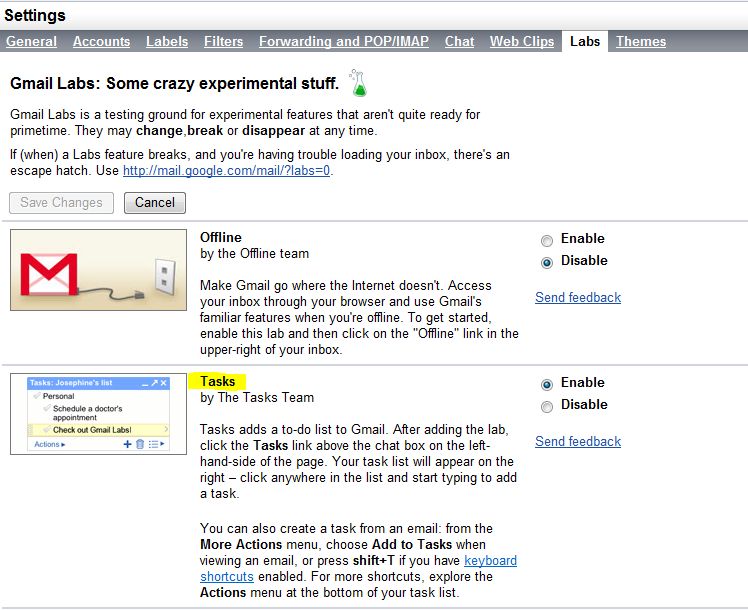Viewport: 748px width, 610px height.
Task: Open the labs=0 escape hatch link
Action: tap(227, 170)
